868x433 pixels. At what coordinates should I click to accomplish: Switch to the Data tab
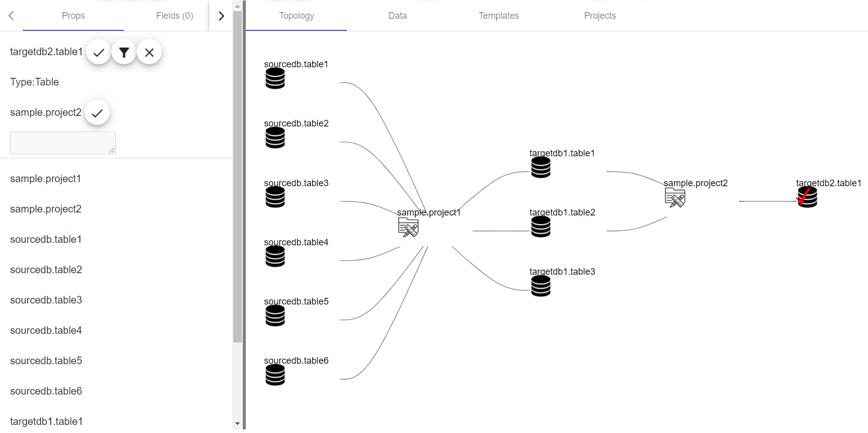(398, 16)
